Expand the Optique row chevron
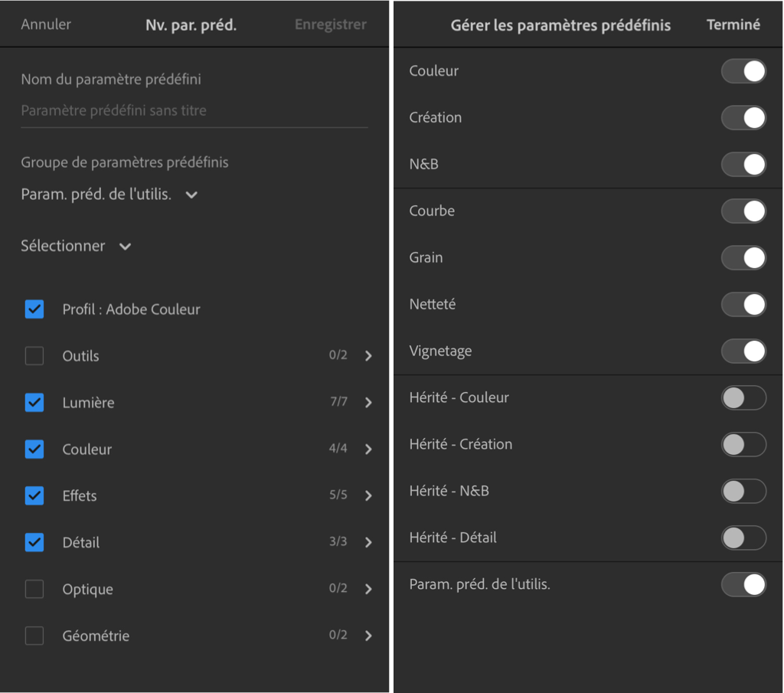784x693 pixels. point(368,589)
